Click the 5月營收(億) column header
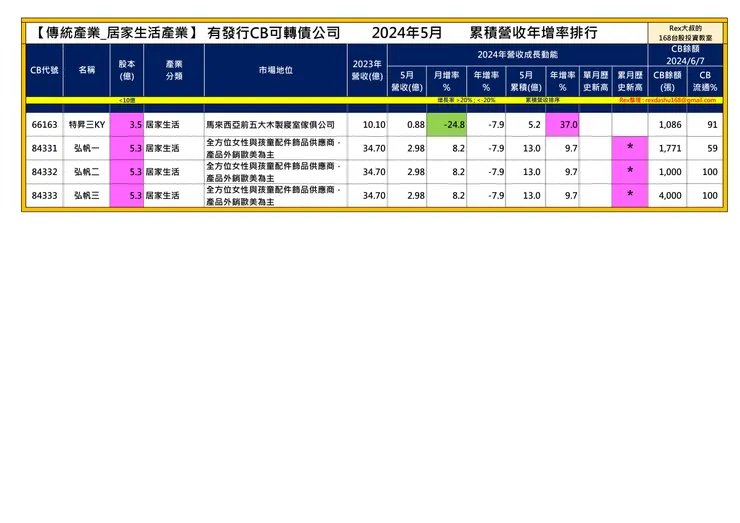740x523 pixels. (407, 81)
